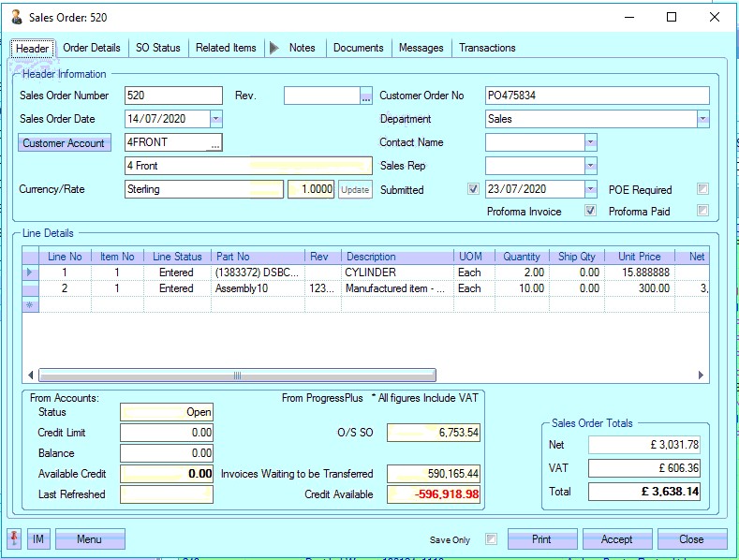Toggle the Submitted checkbox
The image size is (739, 560).
[473, 189]
